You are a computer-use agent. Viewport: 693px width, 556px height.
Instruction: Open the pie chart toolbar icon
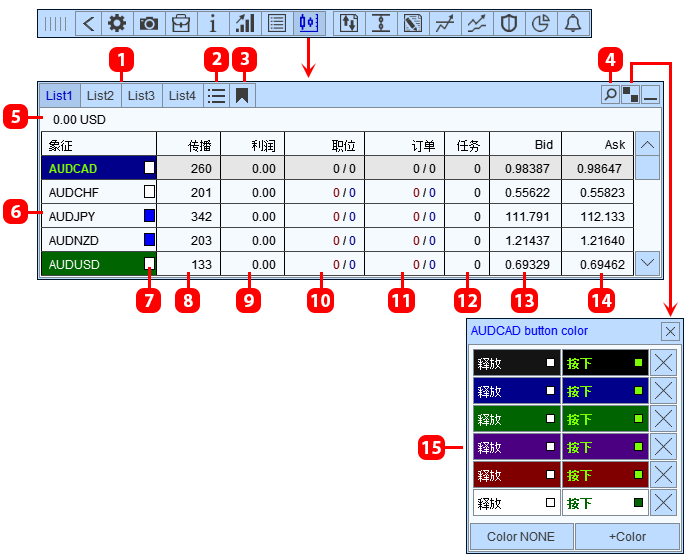pyautogui.click(x=541, y=23)
